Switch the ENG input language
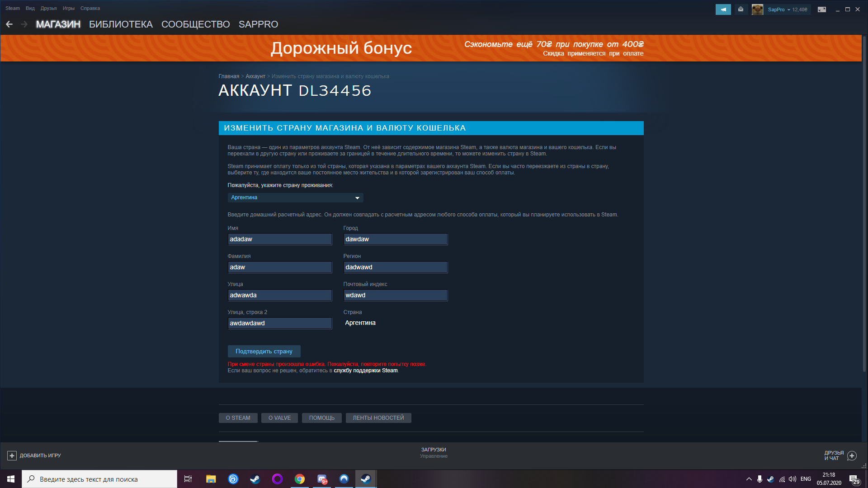 [806, 479]
